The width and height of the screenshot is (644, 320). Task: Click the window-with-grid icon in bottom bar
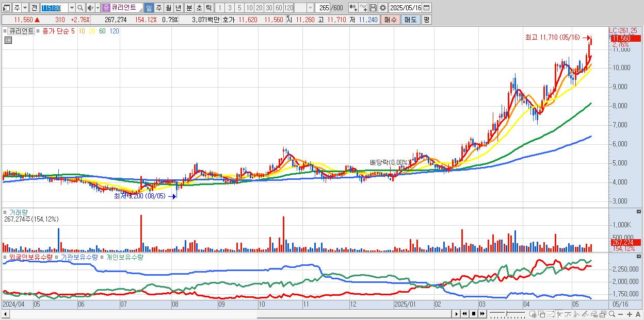tap(533, 314)
